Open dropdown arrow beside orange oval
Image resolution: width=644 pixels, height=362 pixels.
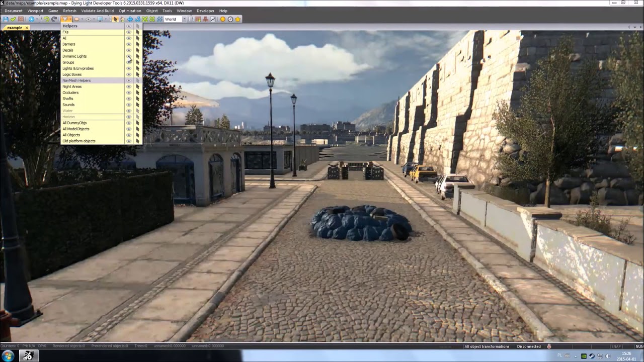(x=82, y=19)
